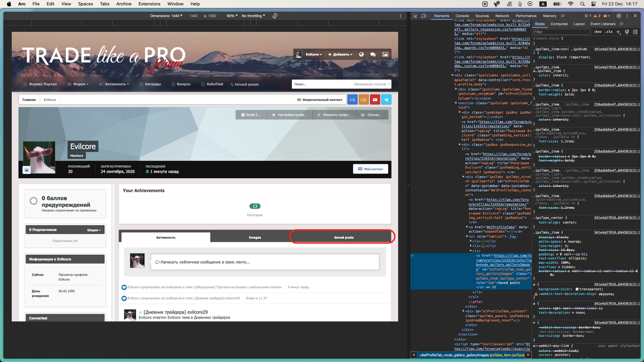Click the RoboTest navigation link
Screen dimensions: 644x362
pyautogui.click(x=212, y=84)
